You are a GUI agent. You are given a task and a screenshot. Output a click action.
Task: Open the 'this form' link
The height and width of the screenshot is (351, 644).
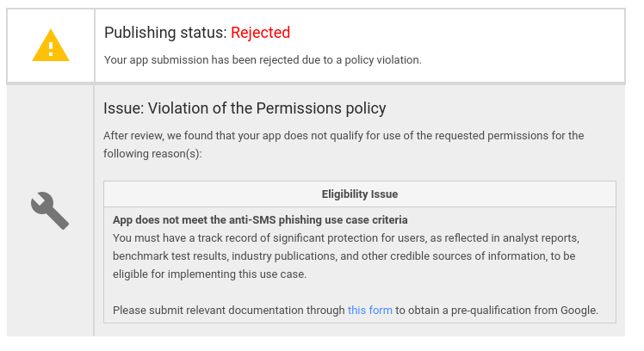tap(370, 310)
